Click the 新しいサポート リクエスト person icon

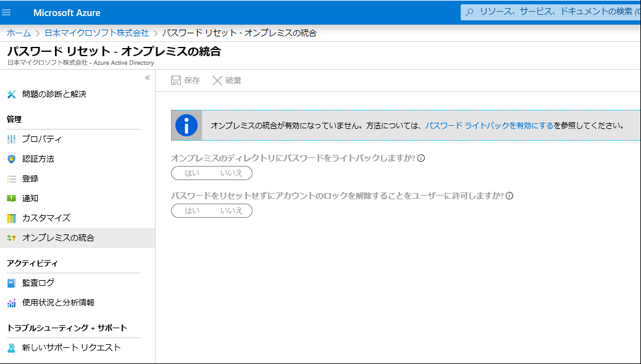point(12,348)
